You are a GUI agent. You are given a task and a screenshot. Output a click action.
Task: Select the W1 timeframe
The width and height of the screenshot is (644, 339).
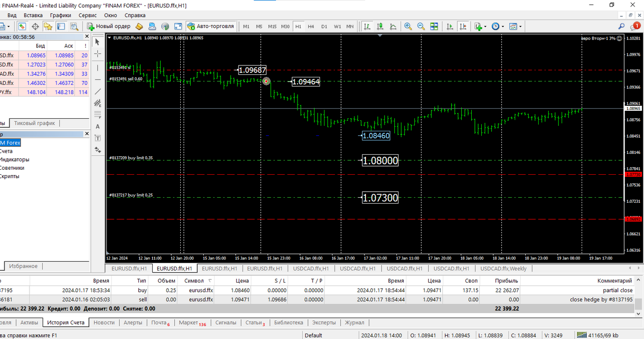[x=337, y=26]
